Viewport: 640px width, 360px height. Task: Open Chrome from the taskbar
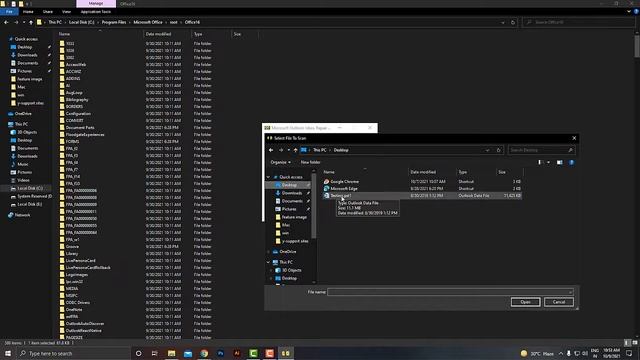click(x=204, y=353)
